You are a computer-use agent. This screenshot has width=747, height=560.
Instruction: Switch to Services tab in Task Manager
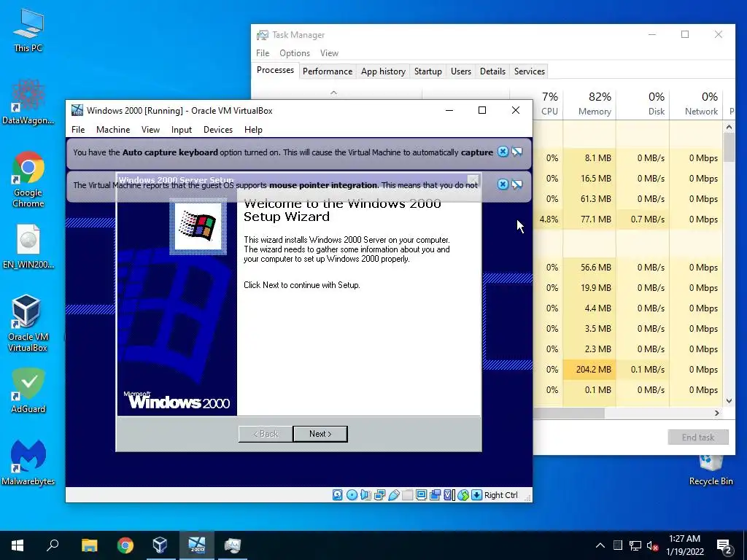coord(530,71)
